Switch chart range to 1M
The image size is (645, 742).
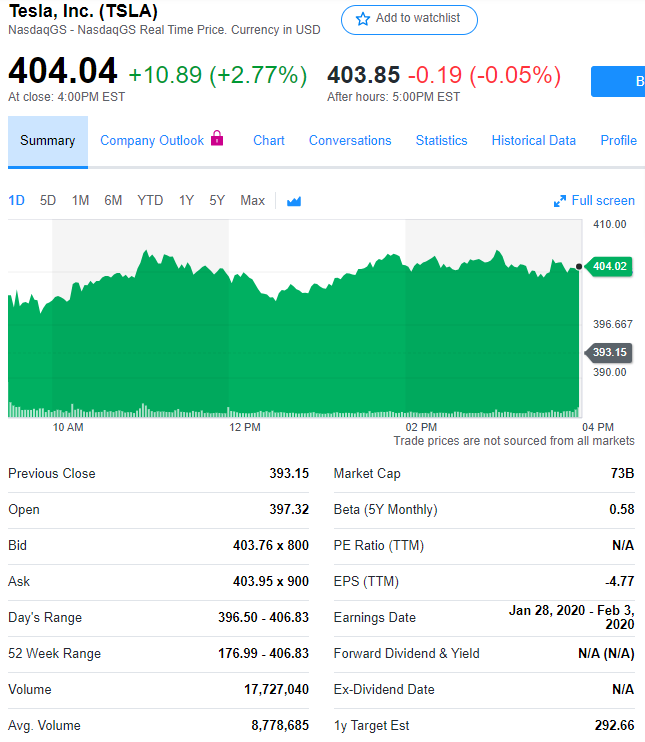[x=81, y=200]
